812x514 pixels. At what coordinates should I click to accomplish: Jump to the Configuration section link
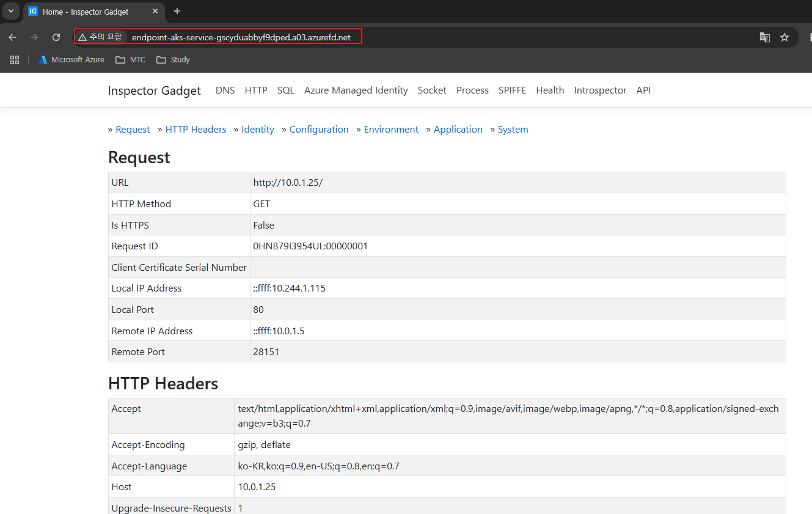pyautogui.click(x=319, y=130)
